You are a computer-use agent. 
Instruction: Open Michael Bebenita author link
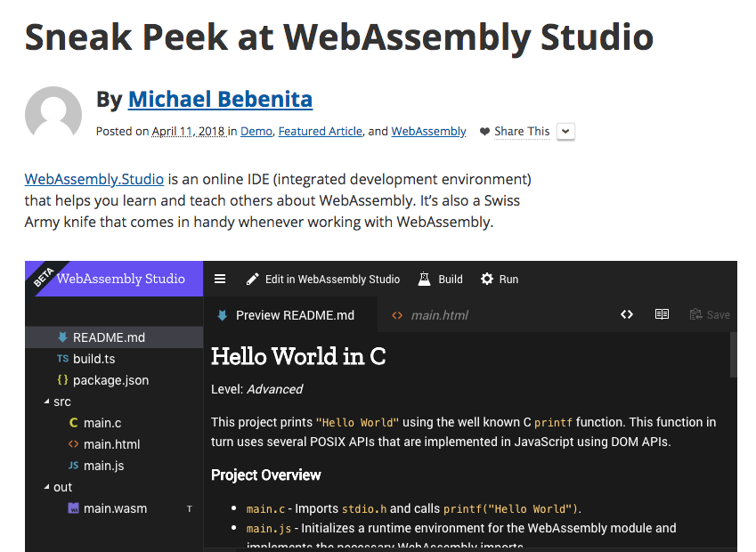(220, 100)
